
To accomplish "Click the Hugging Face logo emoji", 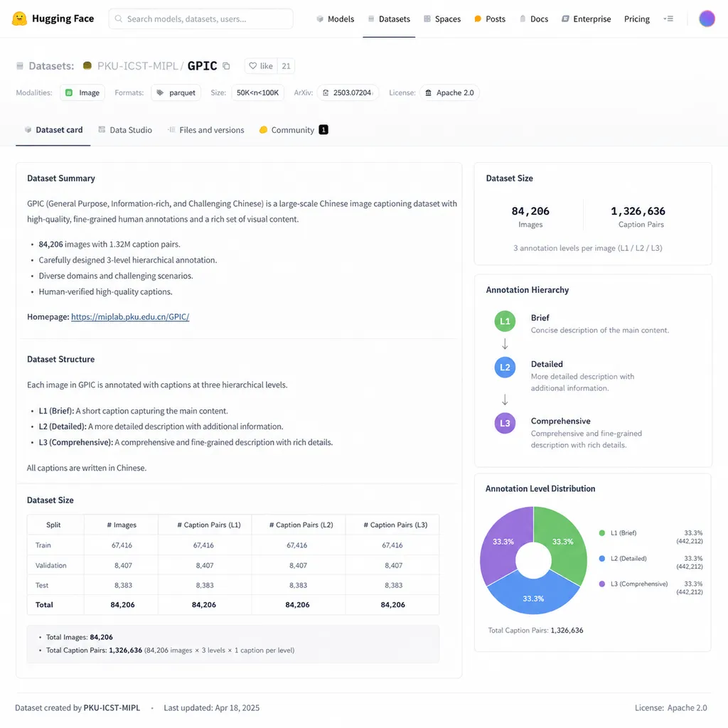I will click(19, 18).
